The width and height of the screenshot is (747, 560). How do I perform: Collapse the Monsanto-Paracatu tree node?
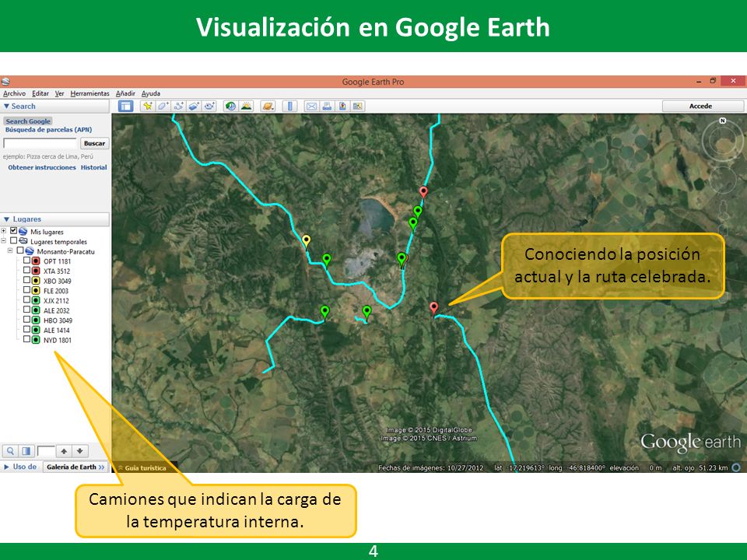click(10, 251)
